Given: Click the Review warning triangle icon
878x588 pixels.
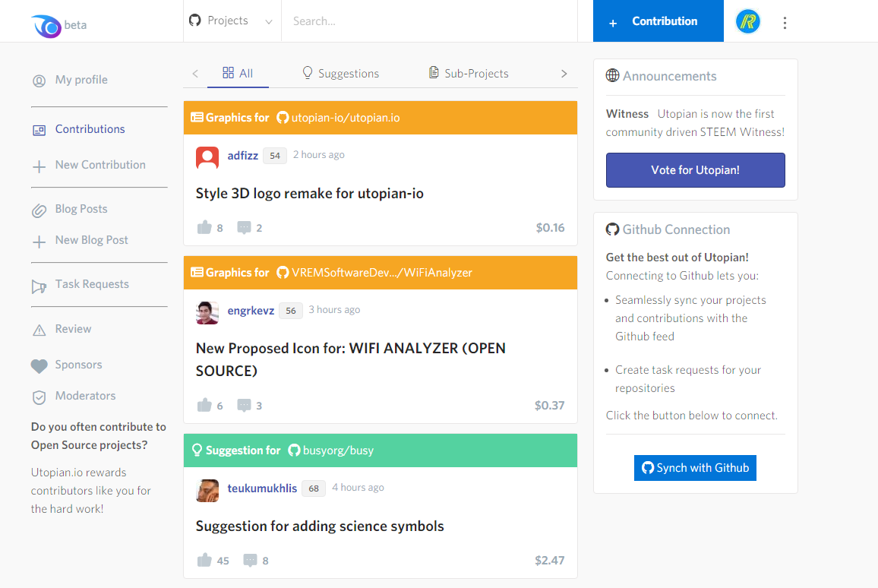Looking at the screenshot, I should [x=39, y=330].
